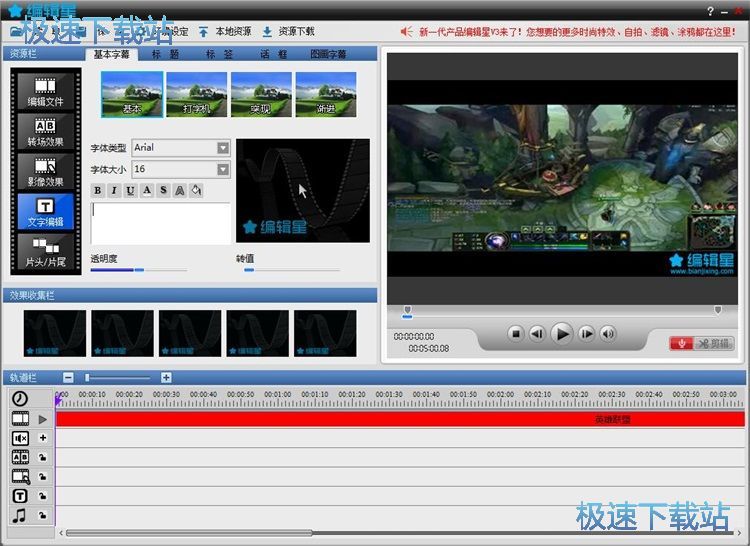The width and height of the screenshot is (750, 546).
Task: Click the paint bucket fill icon
Action: click(x=196, y=190)
